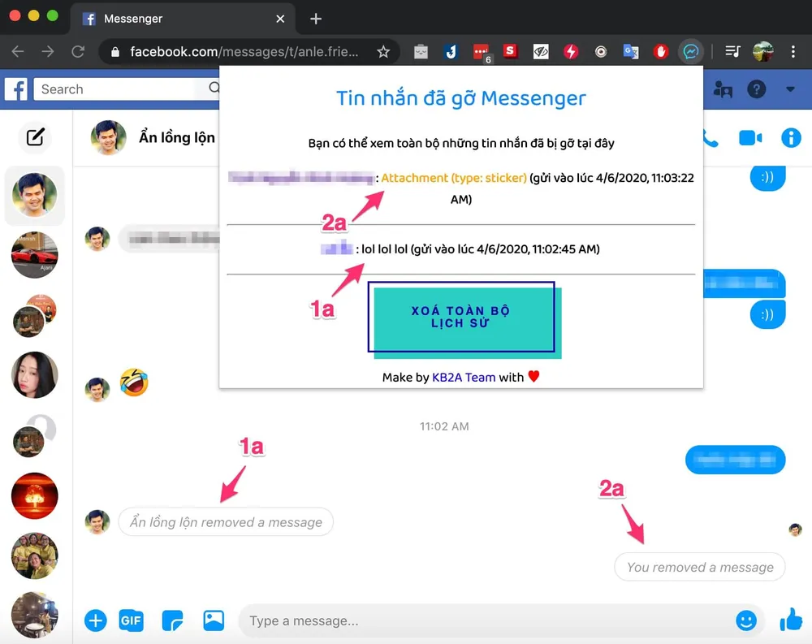The width and height of the screenshot is (812, 644).
Task: Open conversation info panel icon
Action: (x=791, y=138)
